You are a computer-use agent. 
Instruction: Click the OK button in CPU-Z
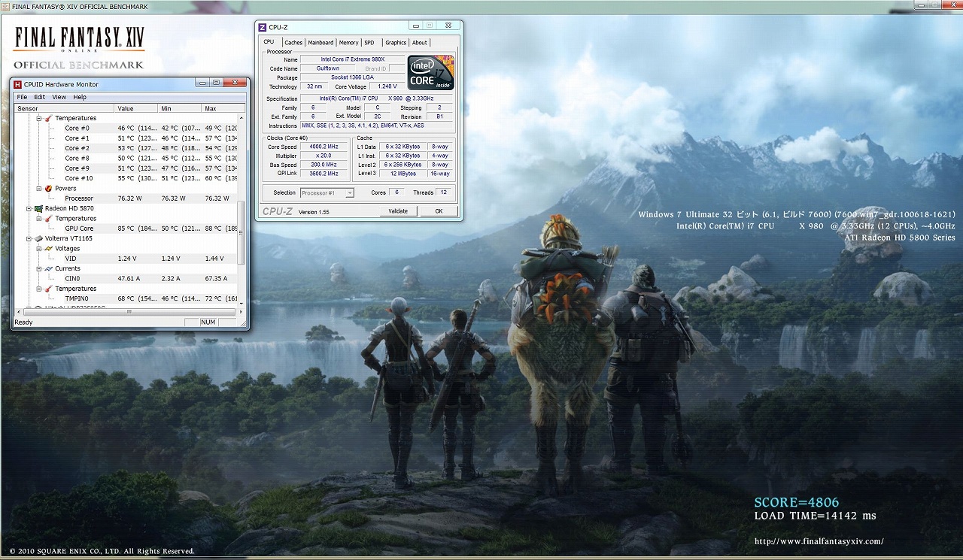pyautogui.click(x=439, y=211)
